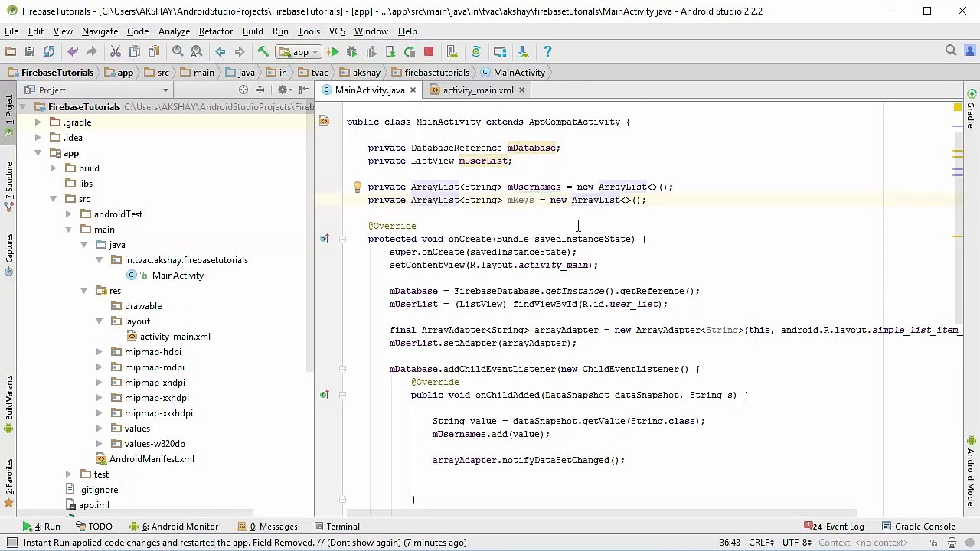The width and height of the screenshot is (980, 551).
Task: Hide the Project tool window
Action: tap(304, 90)
